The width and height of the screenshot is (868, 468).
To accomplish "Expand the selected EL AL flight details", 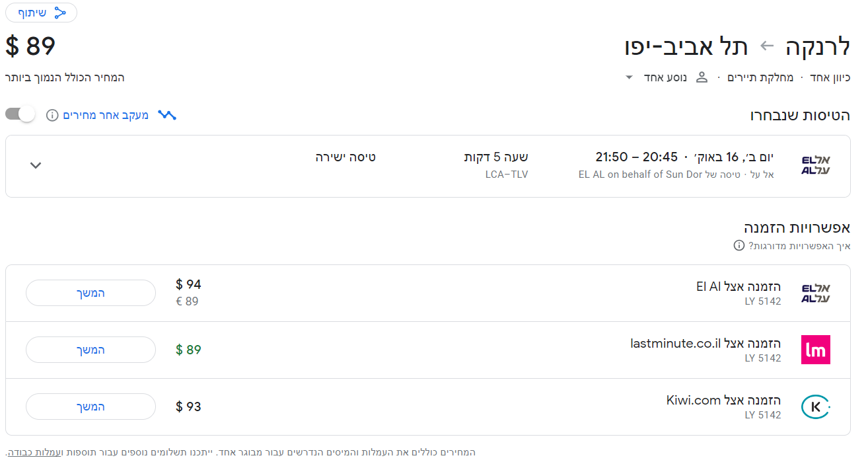I will point(36,165).
